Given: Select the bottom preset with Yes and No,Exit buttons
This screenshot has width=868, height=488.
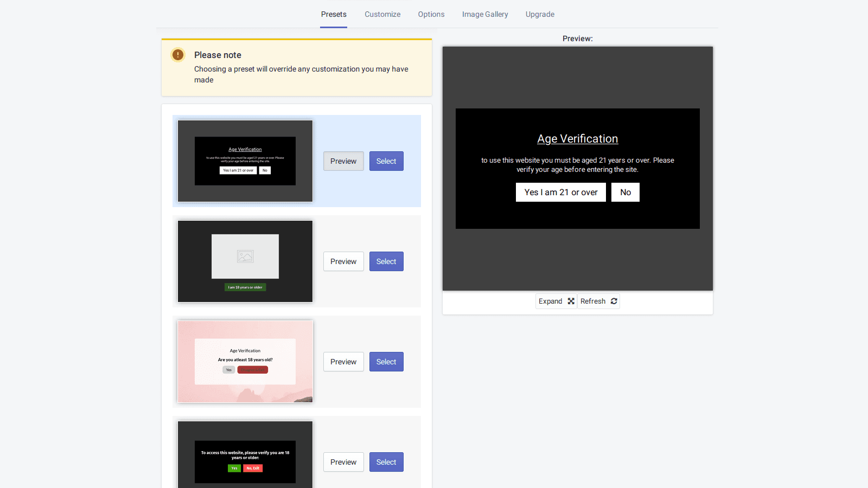Looking at the screenshot, I should coord(386,461).
